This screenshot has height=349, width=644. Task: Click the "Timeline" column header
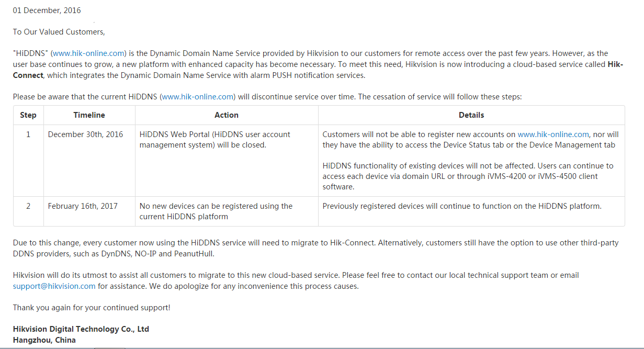tap(89, 115)
